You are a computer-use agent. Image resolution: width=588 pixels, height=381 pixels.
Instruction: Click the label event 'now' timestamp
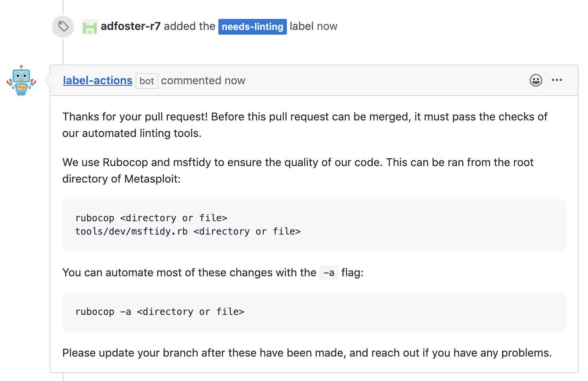[327, 26]
